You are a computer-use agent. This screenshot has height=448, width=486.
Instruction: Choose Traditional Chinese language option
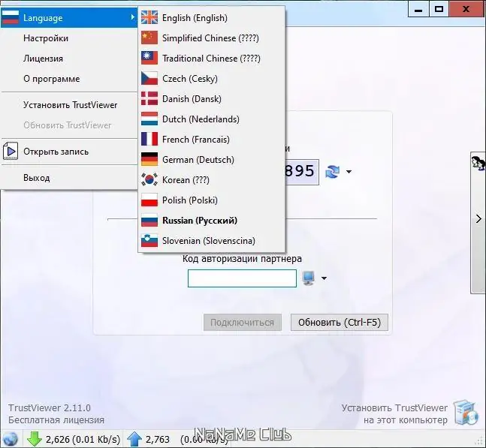211,59
